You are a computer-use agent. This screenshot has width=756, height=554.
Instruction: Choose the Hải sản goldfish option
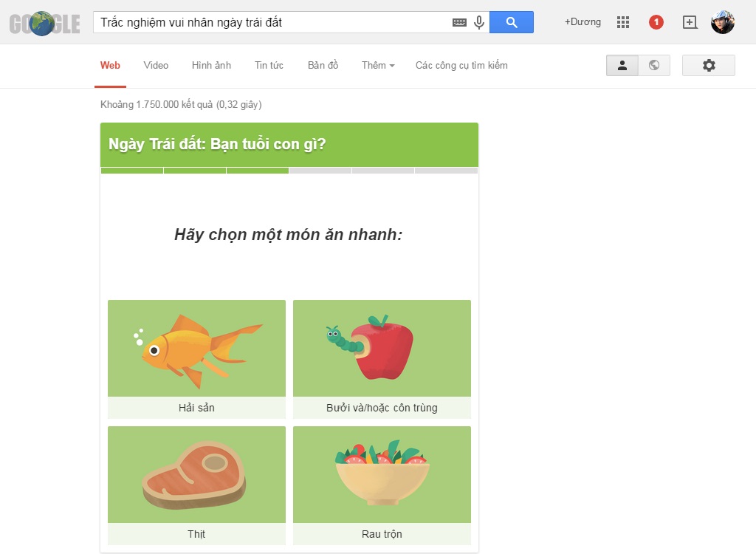tap(196, 359)
